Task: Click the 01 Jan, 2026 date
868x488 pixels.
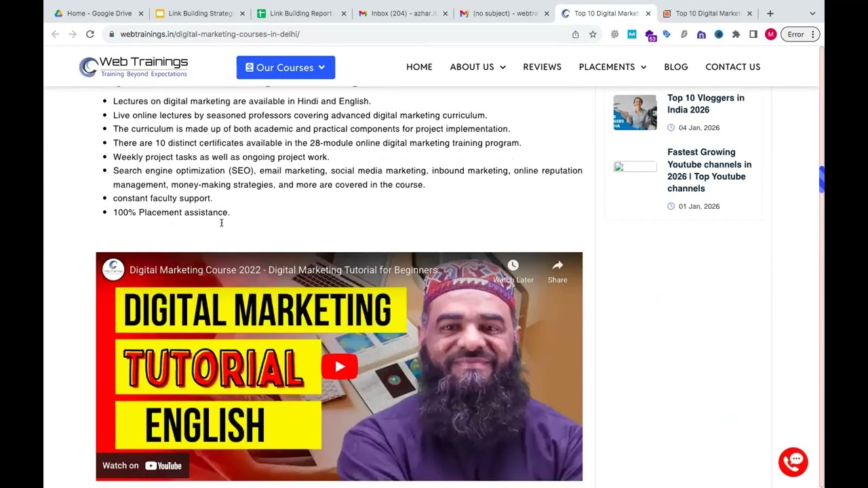Action: [x=699, y=206]
